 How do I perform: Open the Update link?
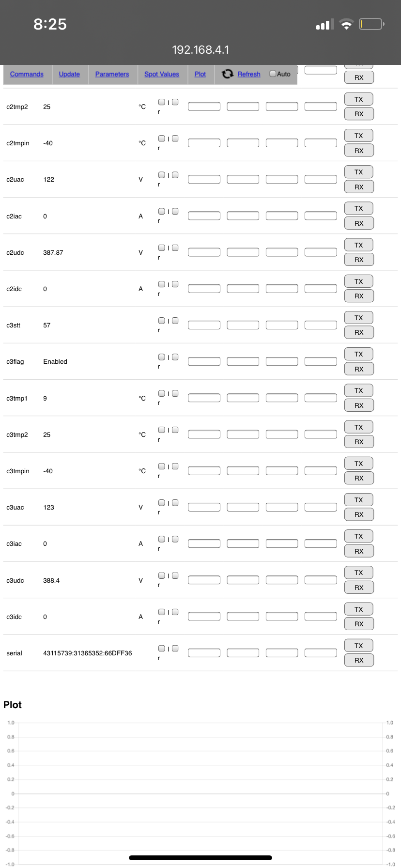click(69, 74)
